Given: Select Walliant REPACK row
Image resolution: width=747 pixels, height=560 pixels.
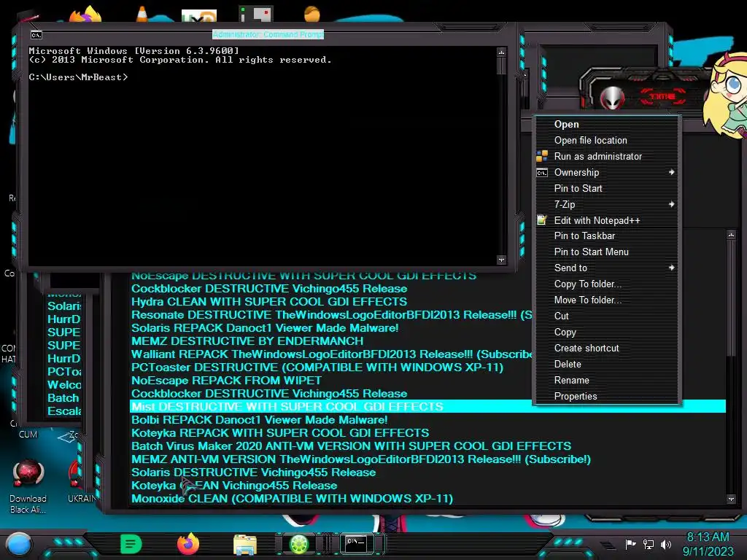Looking at the screenshot, I should click(x=332, y=355).
